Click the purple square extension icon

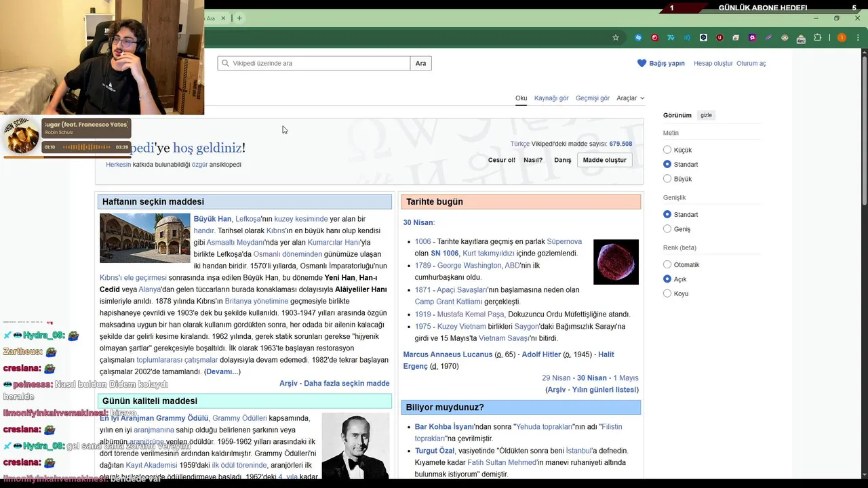752,38
